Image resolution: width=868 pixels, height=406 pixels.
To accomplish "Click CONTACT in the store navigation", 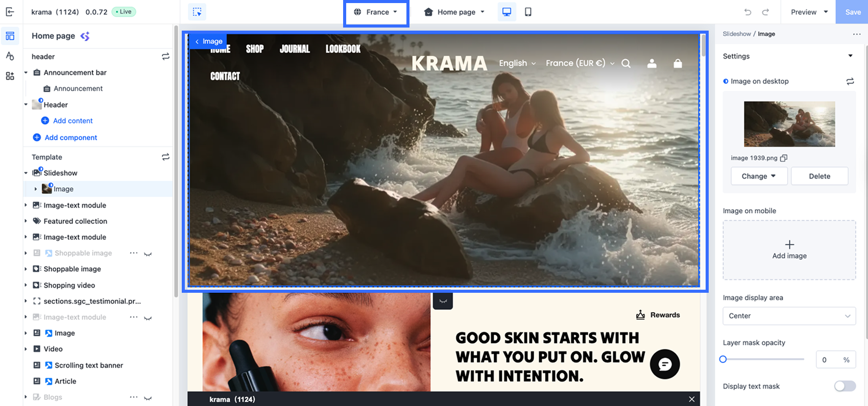I will pyautogui.click(x=225, y=77).
